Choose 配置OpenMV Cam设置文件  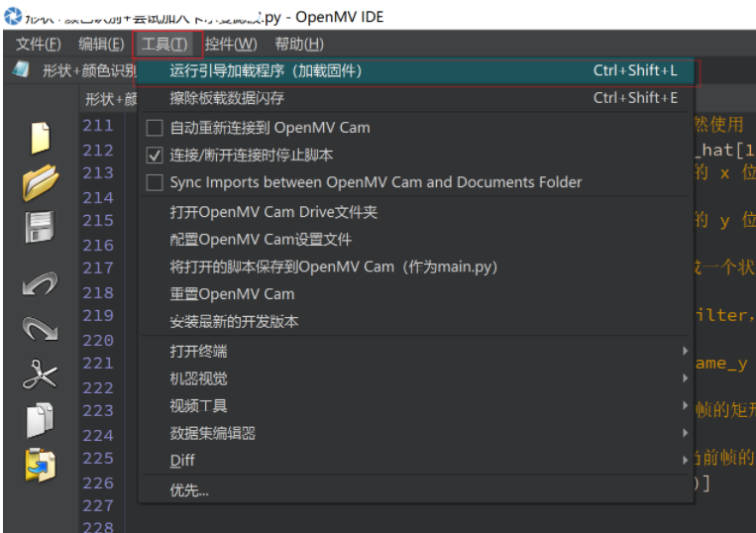415,240
